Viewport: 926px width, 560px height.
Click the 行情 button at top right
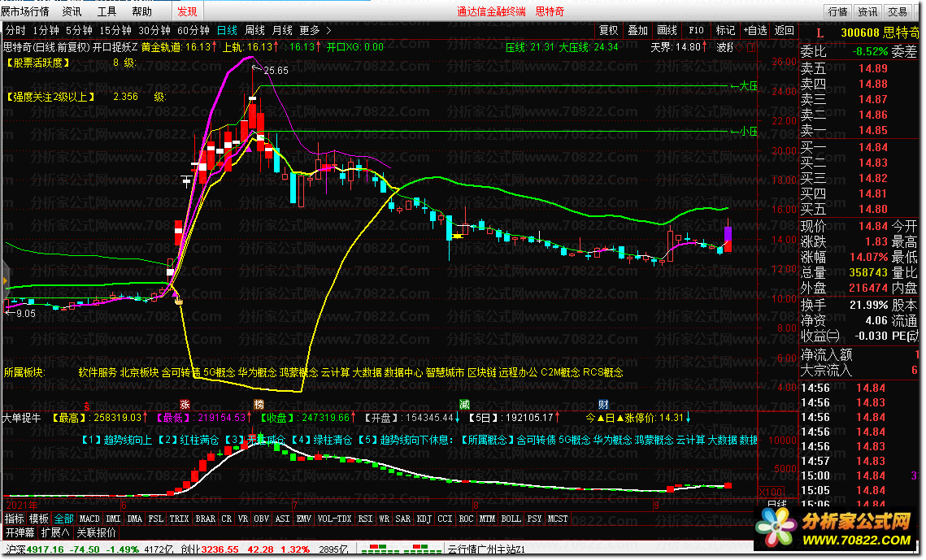click(x=837, y=11)
